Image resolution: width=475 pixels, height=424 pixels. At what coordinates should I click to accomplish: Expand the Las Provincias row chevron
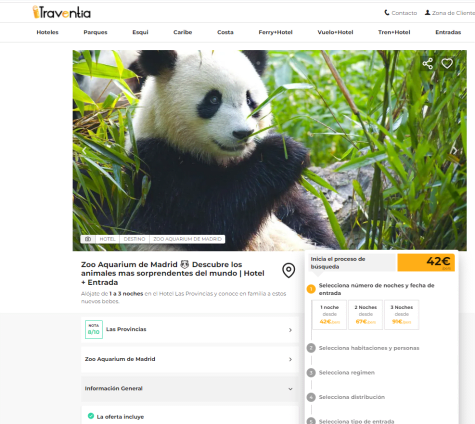pos(290,330)
